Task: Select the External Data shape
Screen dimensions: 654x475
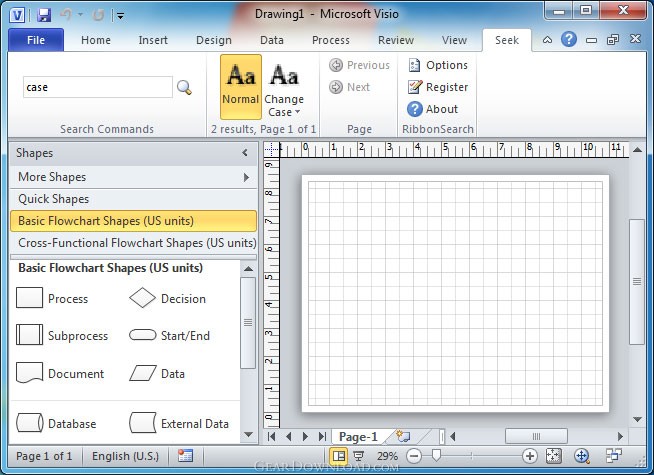Action: 179,423
